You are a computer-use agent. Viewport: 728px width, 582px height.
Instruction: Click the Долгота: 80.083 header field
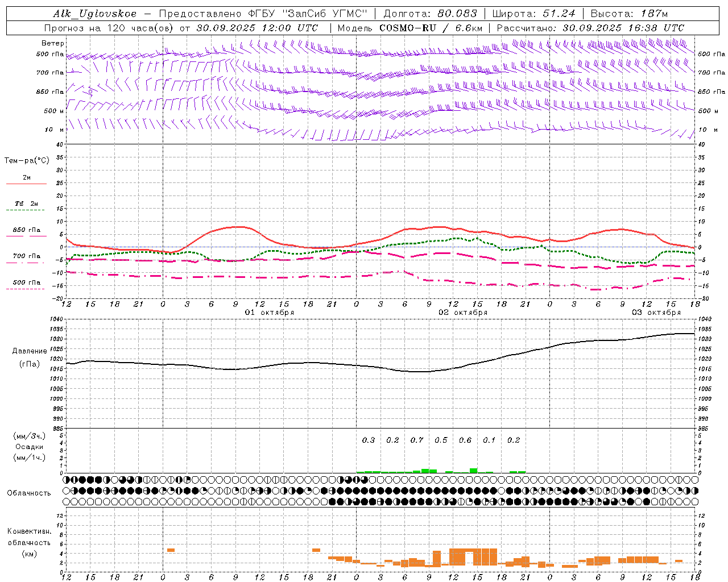431,14
